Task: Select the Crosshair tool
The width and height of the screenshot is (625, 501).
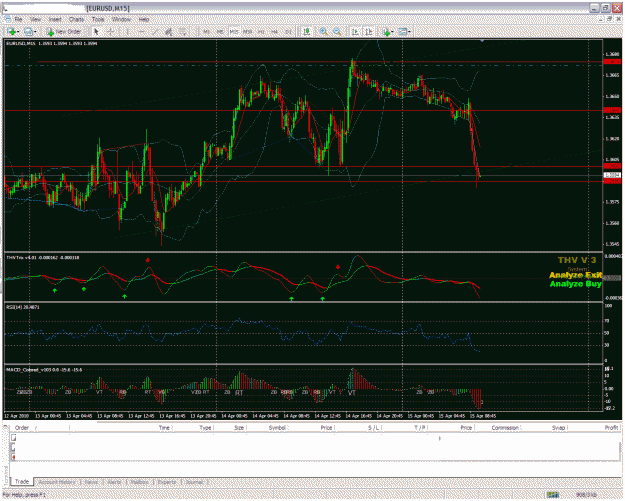Action: 110,31
